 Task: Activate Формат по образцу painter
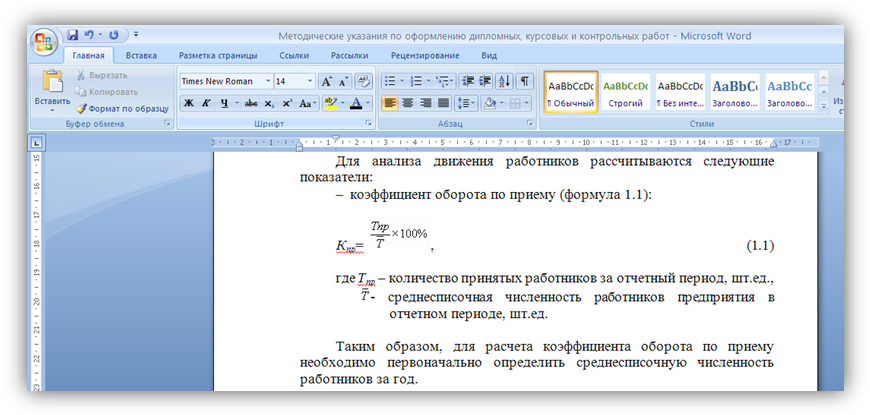pyautogui.click(x=122, y=109)
